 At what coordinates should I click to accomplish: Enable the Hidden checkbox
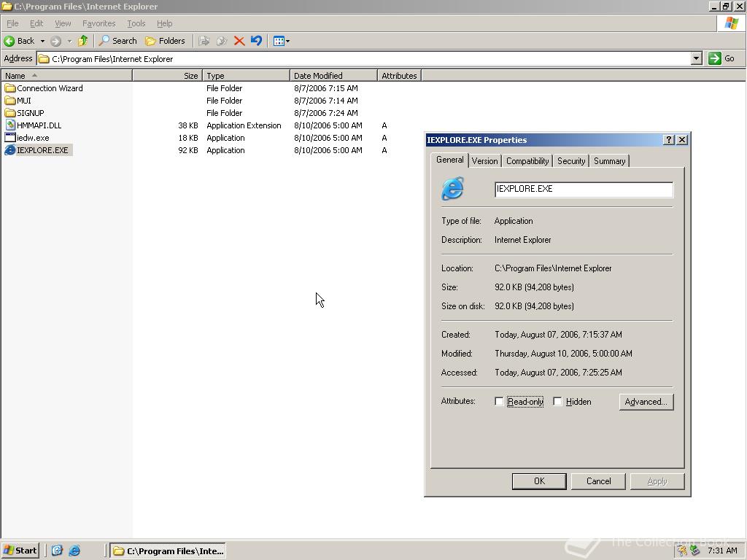pos(557,402)
